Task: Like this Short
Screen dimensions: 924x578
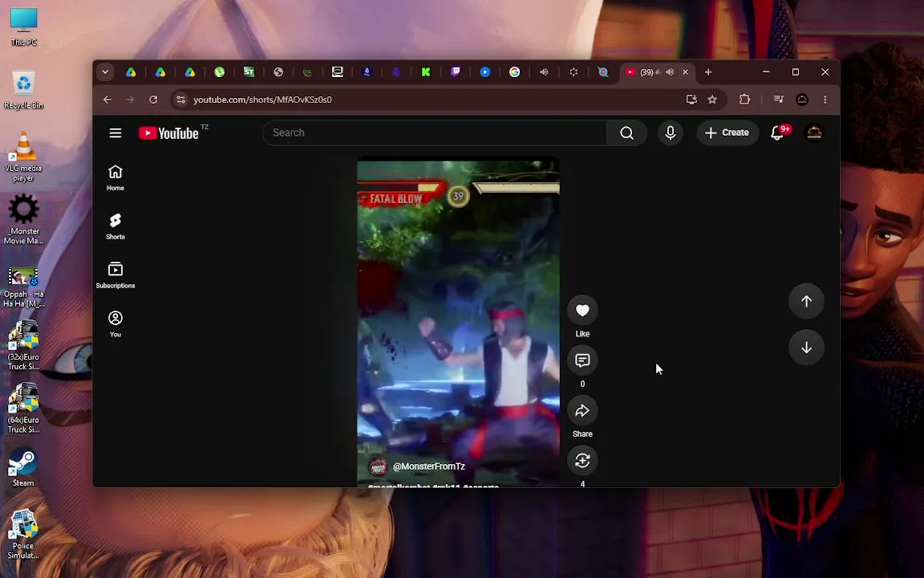Action: [582, 310]
